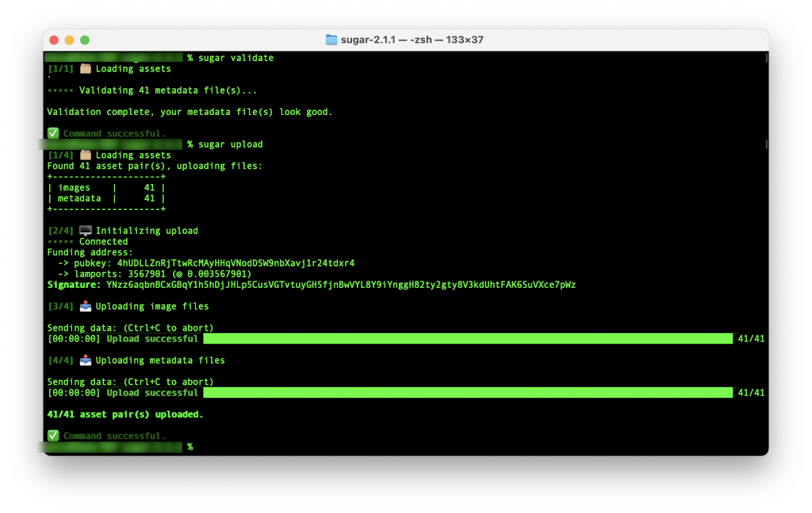812x513 pixels.
Task: Click the last "Command successful." text
Action: (114, 436)
